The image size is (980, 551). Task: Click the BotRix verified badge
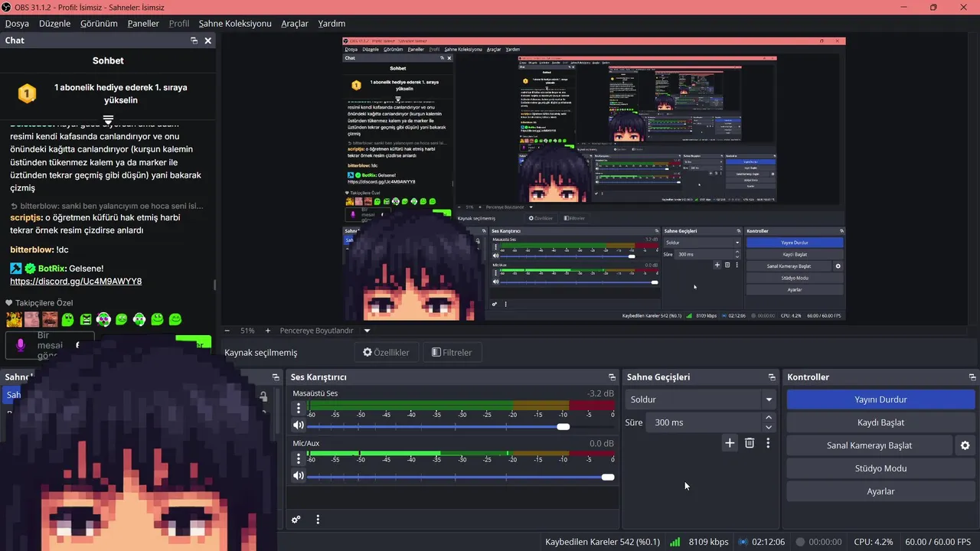(30, 269)
